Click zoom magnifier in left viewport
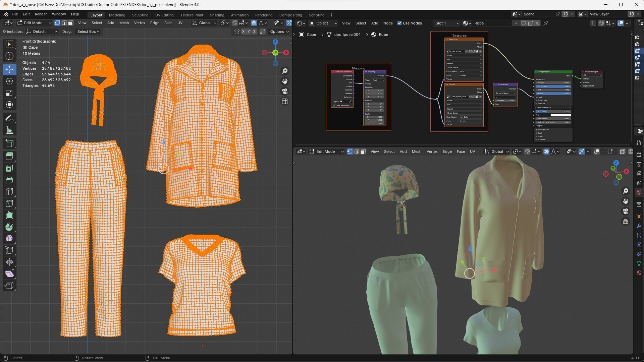Image resolution: width=644 pixels, height=362 pixels. [x=285, y=71]
